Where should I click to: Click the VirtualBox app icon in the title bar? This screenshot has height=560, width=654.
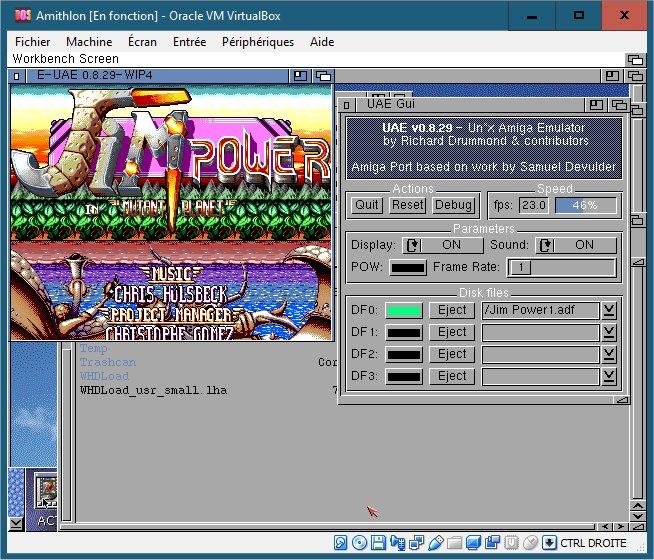(23, 16)
